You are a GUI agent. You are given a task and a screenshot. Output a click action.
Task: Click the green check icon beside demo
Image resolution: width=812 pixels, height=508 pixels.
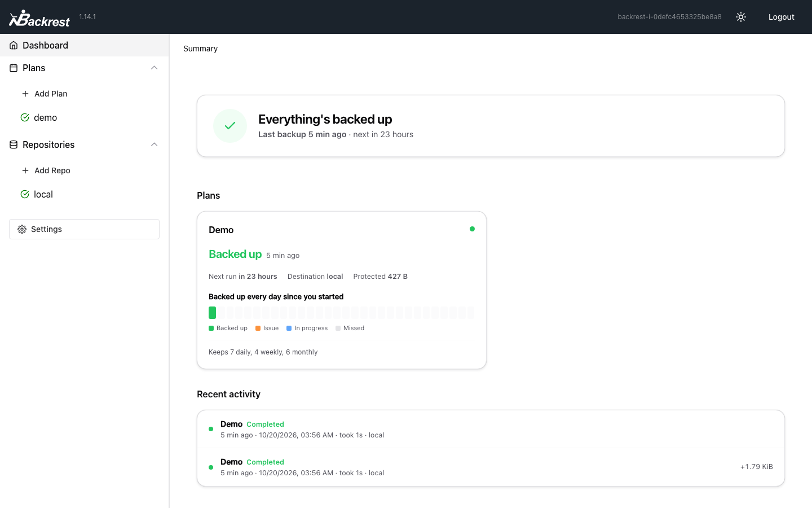tap(25, 117)
